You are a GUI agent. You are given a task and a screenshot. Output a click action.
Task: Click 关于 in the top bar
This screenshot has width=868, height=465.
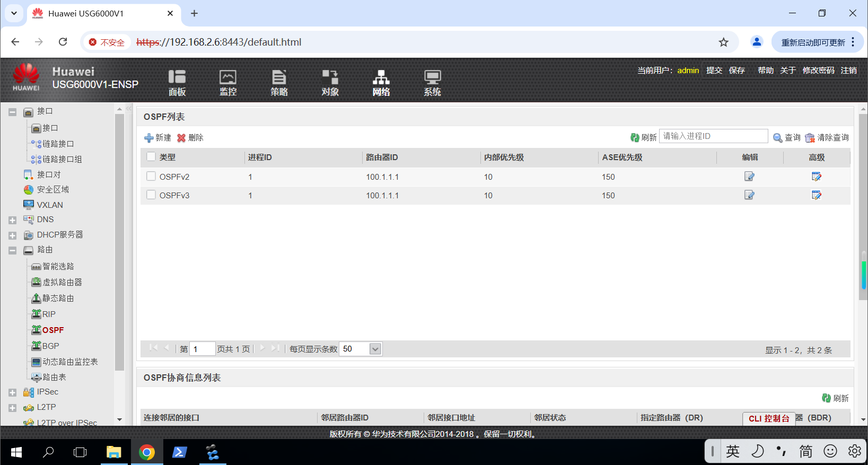tap(788, 71)
